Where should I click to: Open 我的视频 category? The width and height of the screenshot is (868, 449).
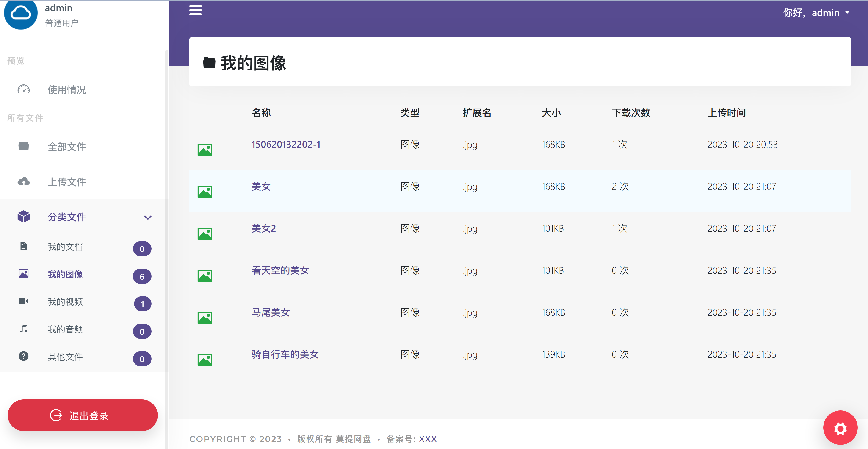click(65, 302)
